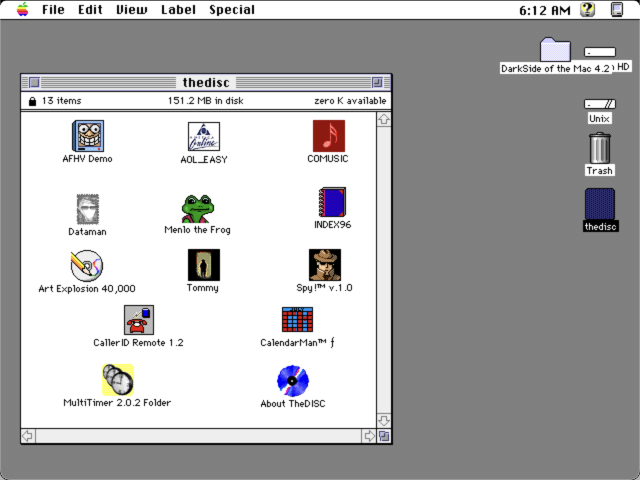
Task: Click the 'Art Explosion 40,000' label text
Action: tap(87, 289)
